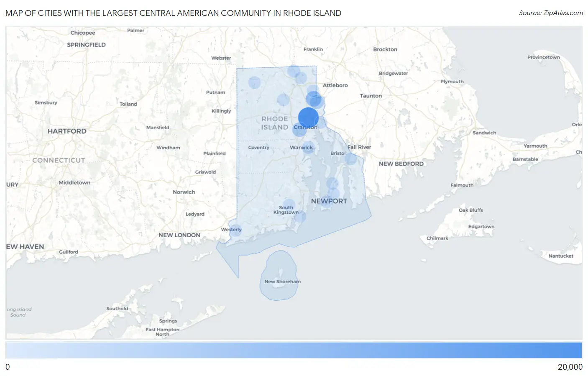The image size is (588, 376).
Task: Click the Webster label
Action: pos(221,58)
